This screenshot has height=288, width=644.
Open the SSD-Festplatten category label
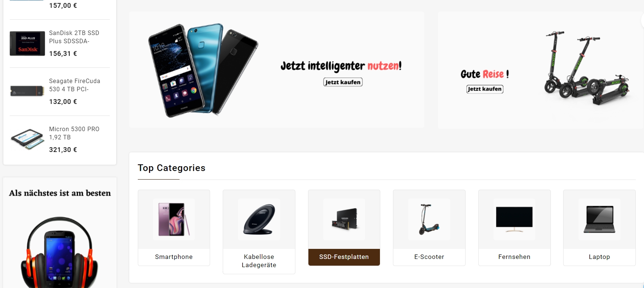coord(344,257)
